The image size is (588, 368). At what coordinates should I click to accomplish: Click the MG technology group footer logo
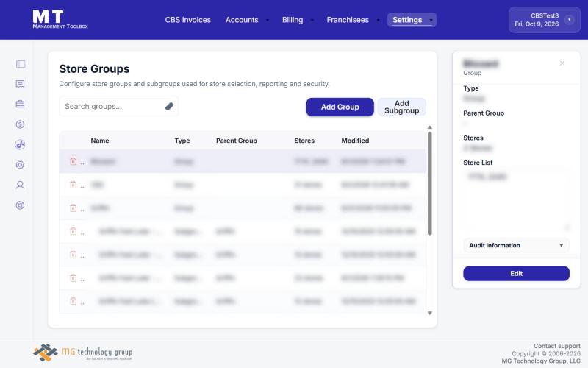(82, 353)
